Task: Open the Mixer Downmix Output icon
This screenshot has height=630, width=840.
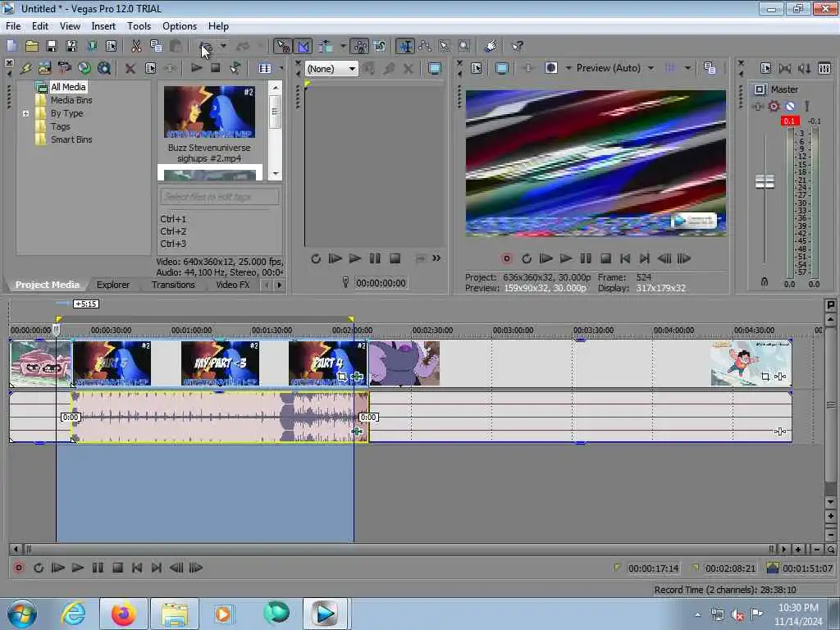Action: click(785, 68)
